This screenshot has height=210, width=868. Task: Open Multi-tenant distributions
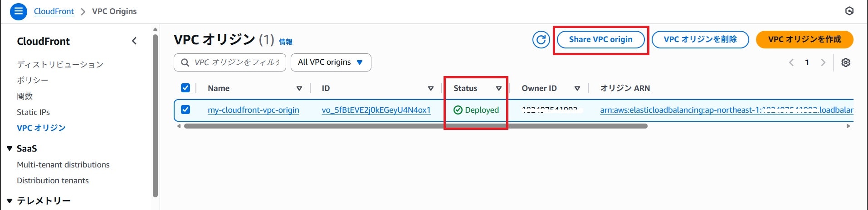(x=63, y=165)
